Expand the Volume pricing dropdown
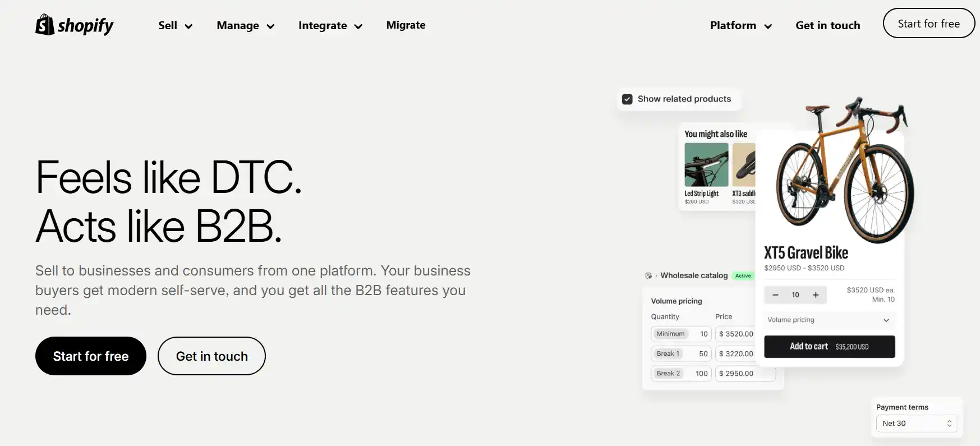This screenshot has height=446, width=980. (829, 320)
